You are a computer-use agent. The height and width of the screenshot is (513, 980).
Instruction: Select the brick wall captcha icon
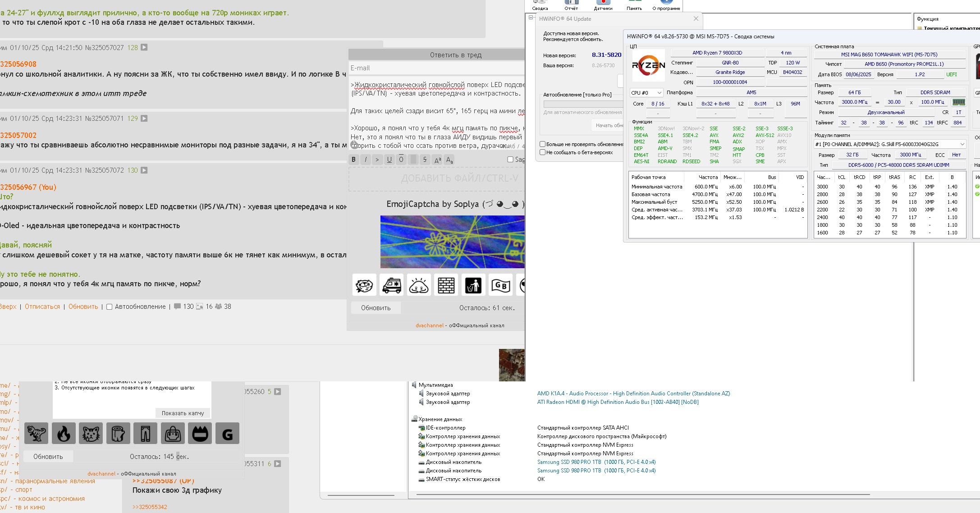point(446,285)
